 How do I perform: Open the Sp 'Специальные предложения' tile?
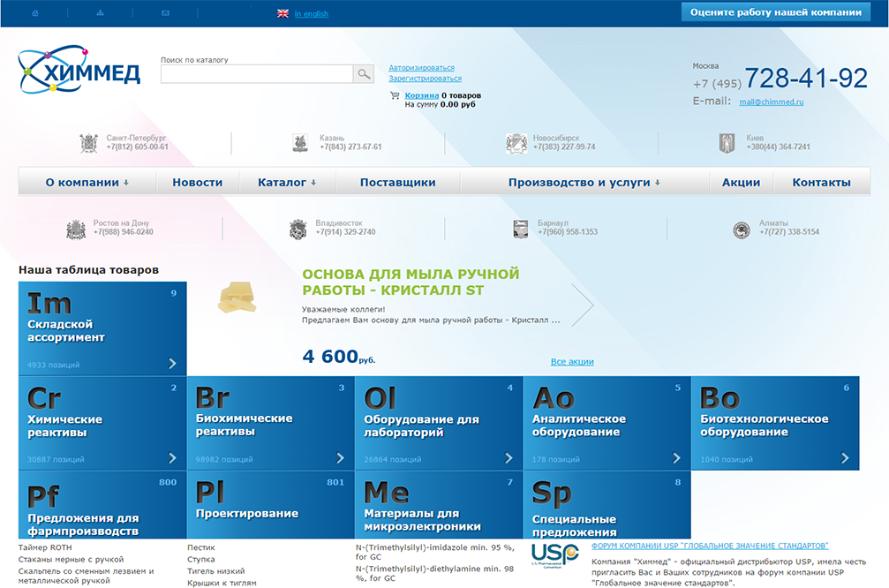coord(607,505)
